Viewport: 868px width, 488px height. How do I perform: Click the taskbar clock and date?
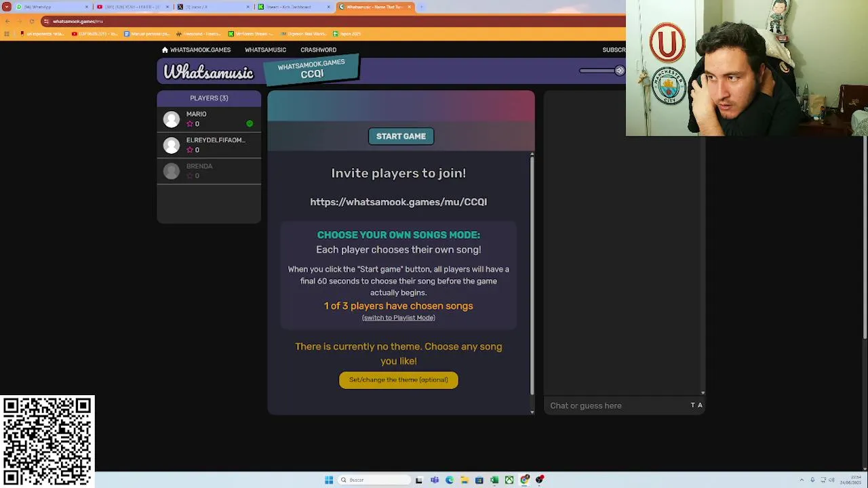(850, 480)
